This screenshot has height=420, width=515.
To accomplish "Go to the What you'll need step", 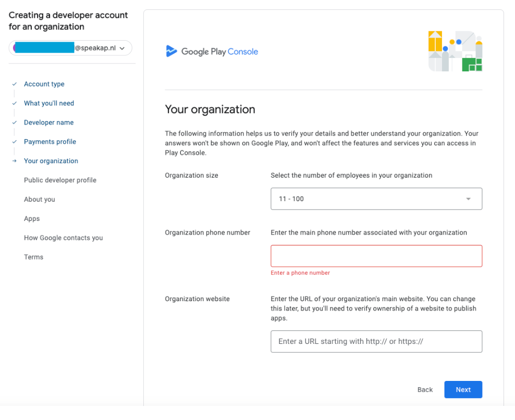I will pyautogui.click(x=49, y=103).
